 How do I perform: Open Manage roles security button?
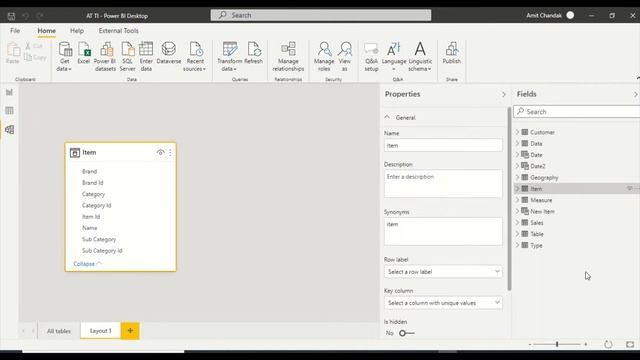pos(324,56)
